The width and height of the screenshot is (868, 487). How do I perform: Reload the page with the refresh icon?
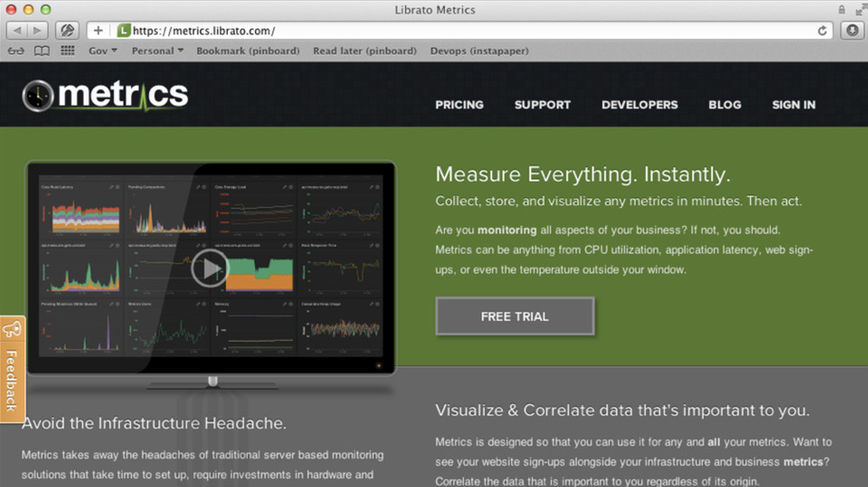(x=822, y=31)
